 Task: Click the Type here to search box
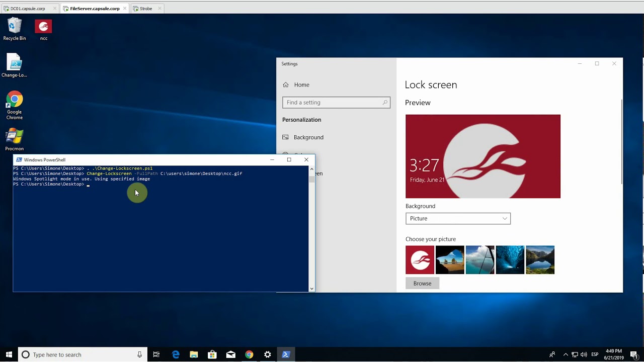(x=83, y=354)
